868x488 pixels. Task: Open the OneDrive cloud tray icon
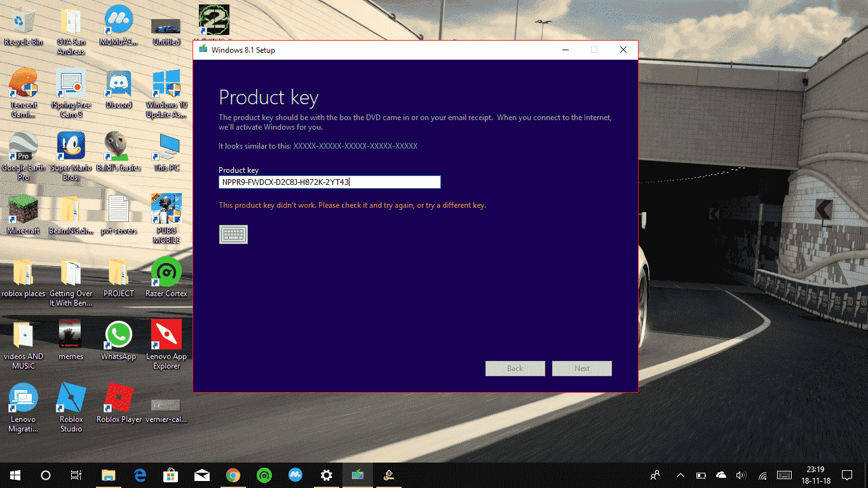tap(721, 475)
